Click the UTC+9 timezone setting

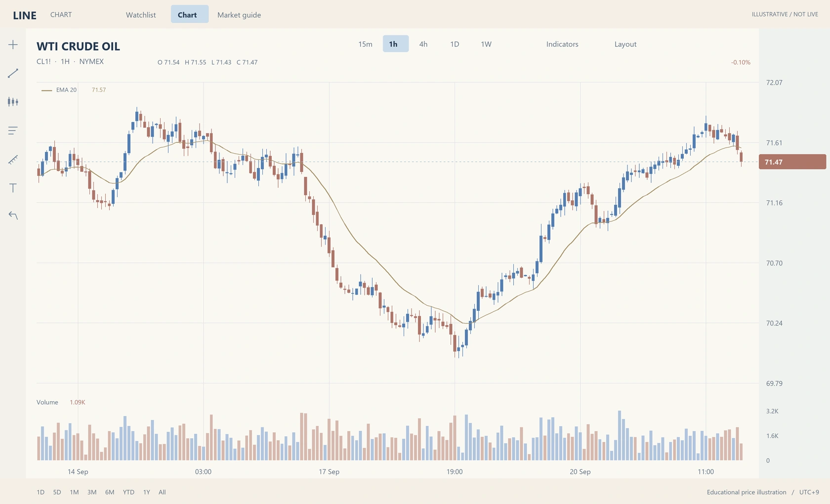tap(809, 492)
